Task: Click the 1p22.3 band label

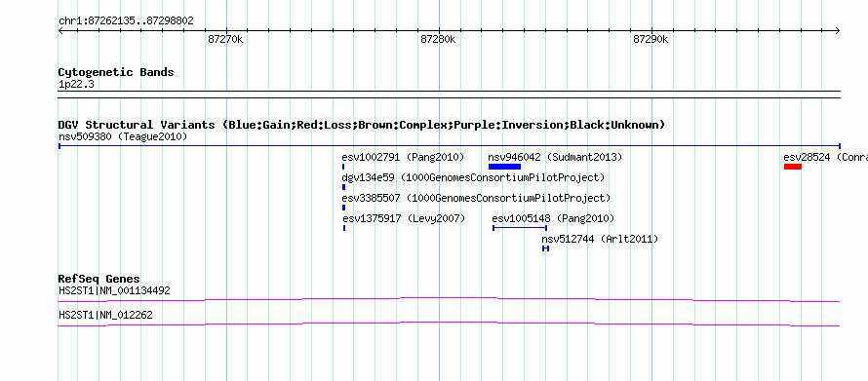Action: [x=76, y=85]
